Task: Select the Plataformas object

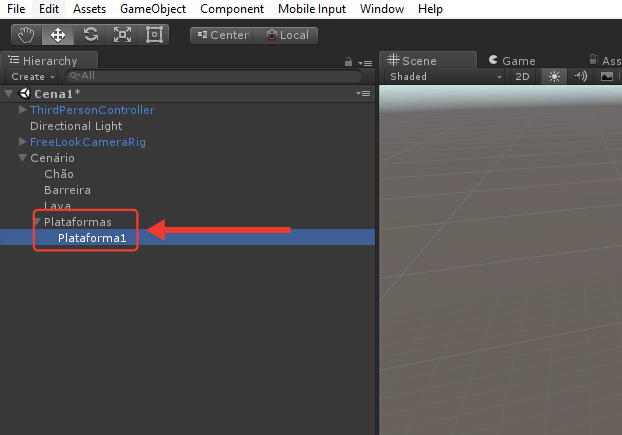Action: click(x=78, y=222)
